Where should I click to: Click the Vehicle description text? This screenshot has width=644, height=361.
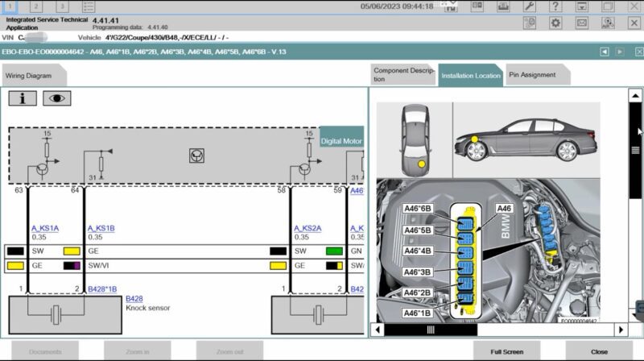click(x=167, y=37)
